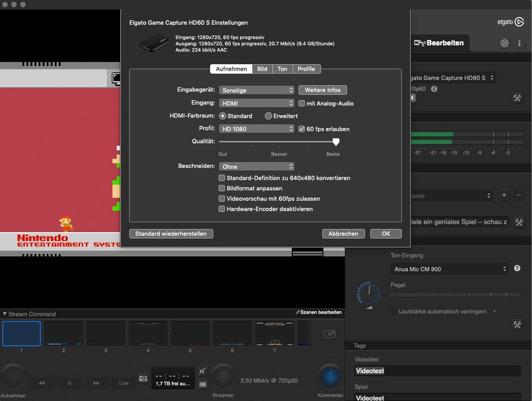Open the Eingabegerät dropdown showing Sonstige
This screenshot has width=532, height=401.
point(257,89)
